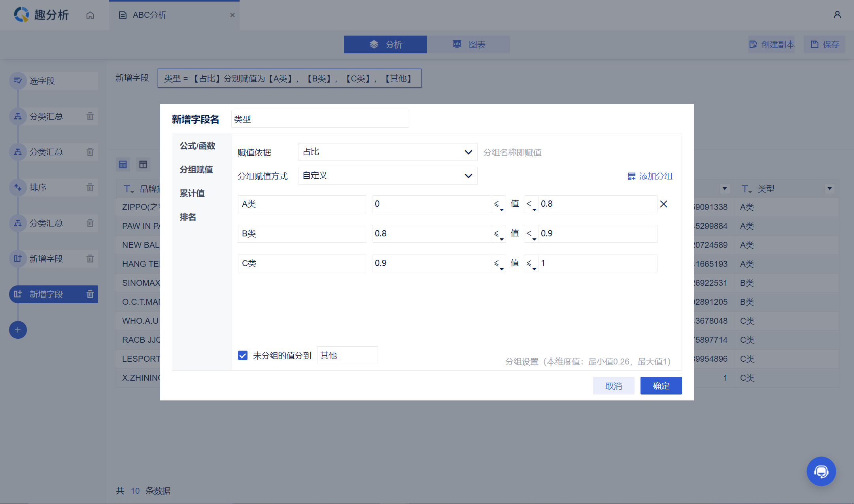Click the customer support chat bubble
854x504 pixels.
[x=821, y=471]
